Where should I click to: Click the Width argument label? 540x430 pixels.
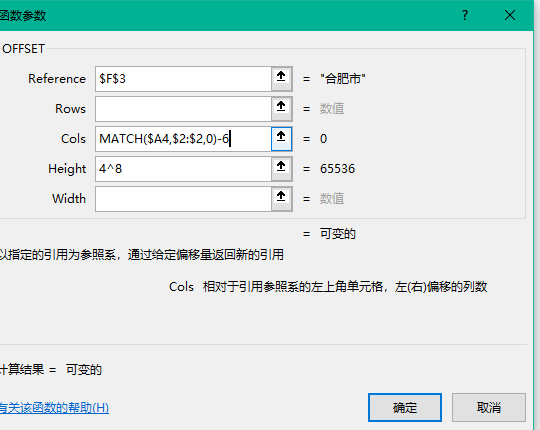[x=69, y=199]
